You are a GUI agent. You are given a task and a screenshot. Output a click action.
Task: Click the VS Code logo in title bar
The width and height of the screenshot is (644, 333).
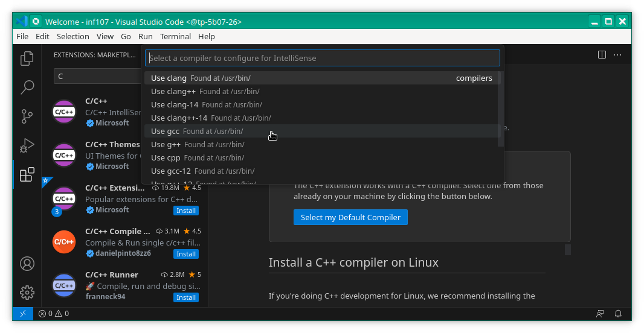click(x=21, y=21)
